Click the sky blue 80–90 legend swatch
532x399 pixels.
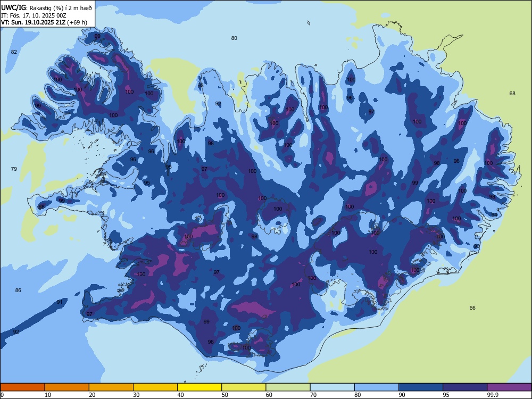tap(377, 387)
